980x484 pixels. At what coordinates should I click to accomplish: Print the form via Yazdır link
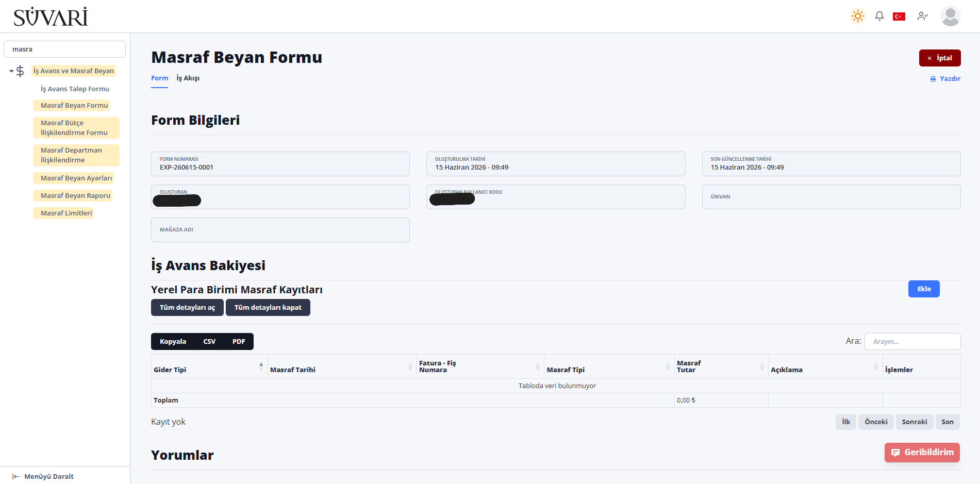click(945, 79)
